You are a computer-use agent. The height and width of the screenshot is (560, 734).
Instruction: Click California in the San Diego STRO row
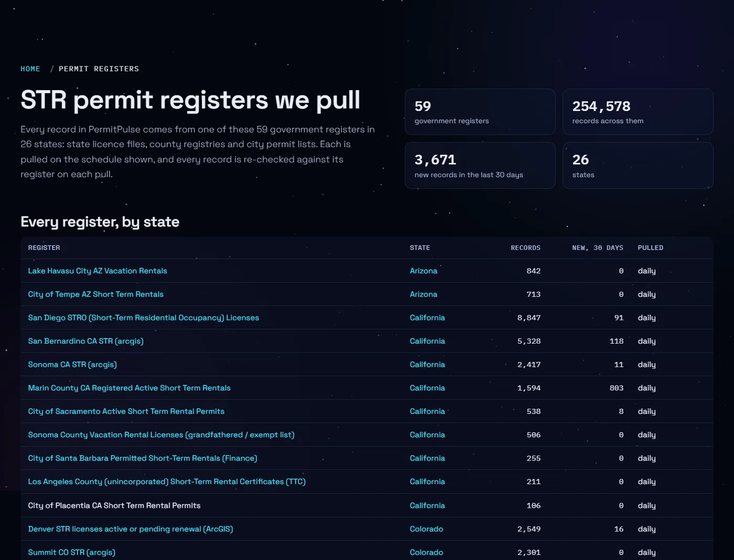[x=427, y=317]
